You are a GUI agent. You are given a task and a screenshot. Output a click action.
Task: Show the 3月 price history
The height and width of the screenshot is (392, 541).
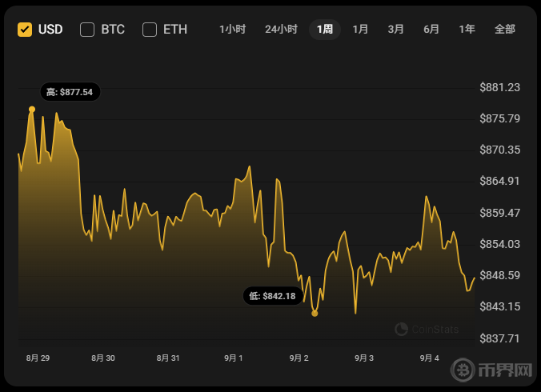click(396, 30)
